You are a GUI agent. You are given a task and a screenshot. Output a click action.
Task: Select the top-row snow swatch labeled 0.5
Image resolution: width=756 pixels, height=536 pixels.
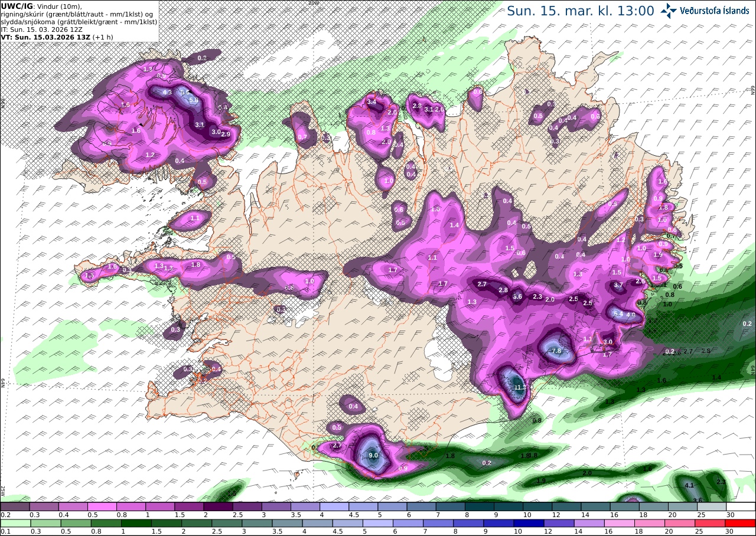pyautogui.click(x=102, y=506)
